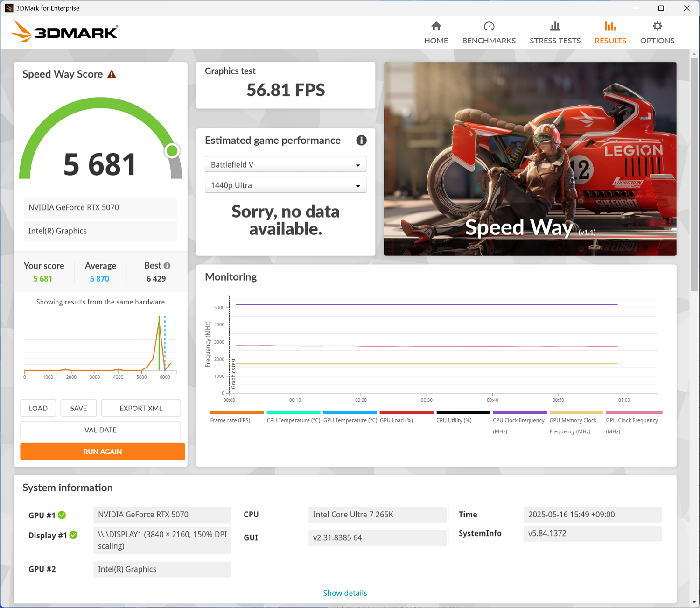Screen dimensions: 700x608
Task: Toggle the Frame rate (FPS) legend swatch
Action: (237, 412)
